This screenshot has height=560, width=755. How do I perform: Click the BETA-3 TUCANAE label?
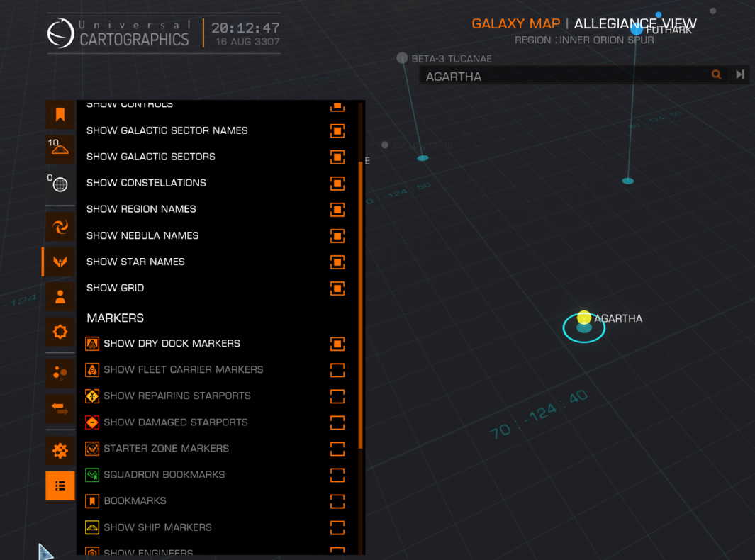click(x=452, y=59)
